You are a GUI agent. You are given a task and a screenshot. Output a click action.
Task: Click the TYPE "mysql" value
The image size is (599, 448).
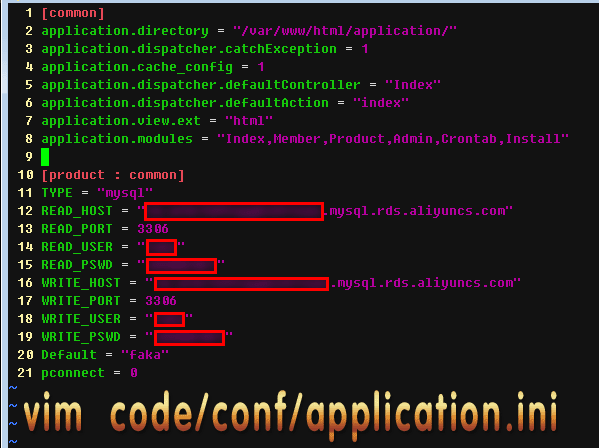pos(125,192)
